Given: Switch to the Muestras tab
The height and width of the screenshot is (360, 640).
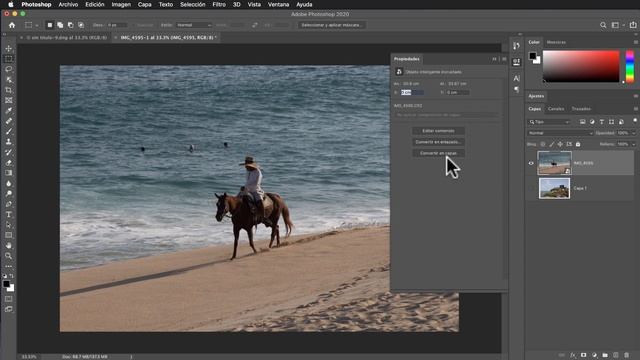Looking at the screenshot, I should (556, 42).
